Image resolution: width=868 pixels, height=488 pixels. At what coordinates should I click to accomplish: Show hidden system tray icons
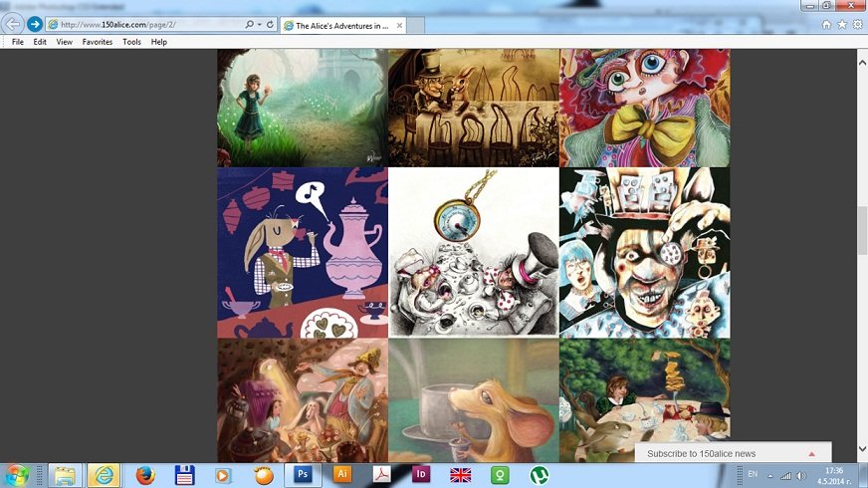(x=770, y=476)
